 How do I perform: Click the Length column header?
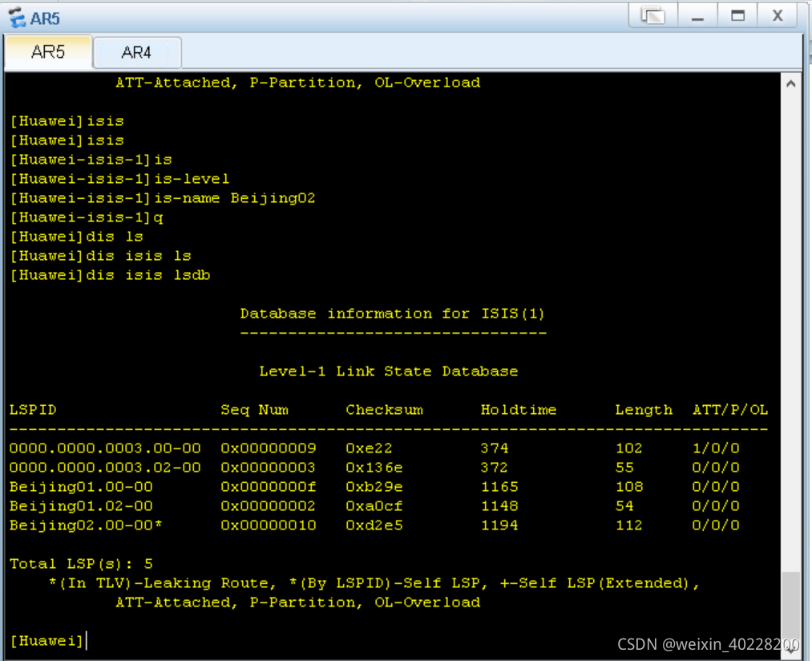644,410
